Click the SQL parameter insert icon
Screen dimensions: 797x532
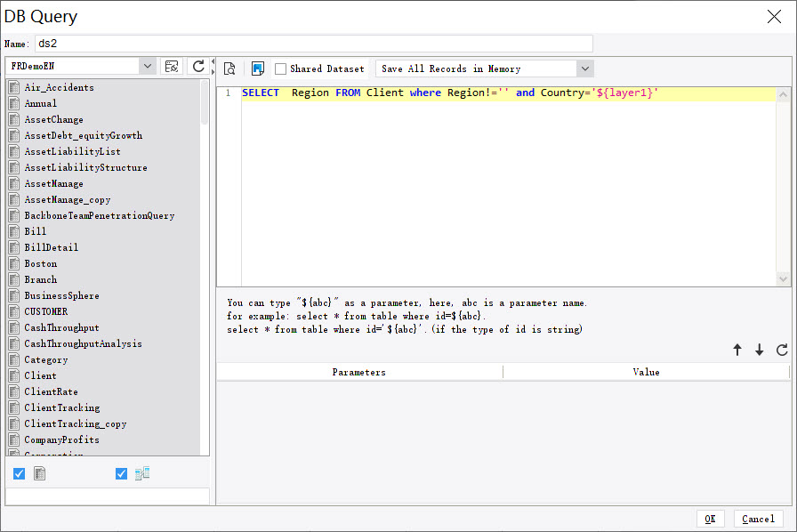(258, 68)
